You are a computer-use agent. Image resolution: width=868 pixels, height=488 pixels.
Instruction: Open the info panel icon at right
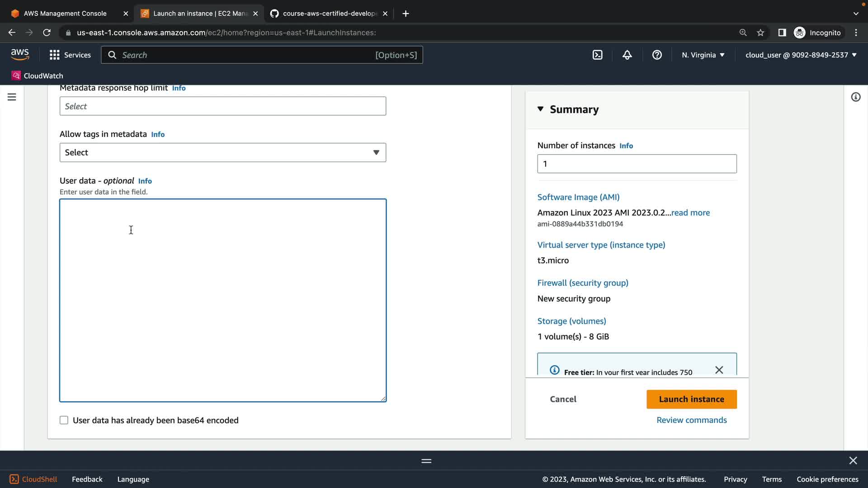pyautogui.click(x=855, y=97)
